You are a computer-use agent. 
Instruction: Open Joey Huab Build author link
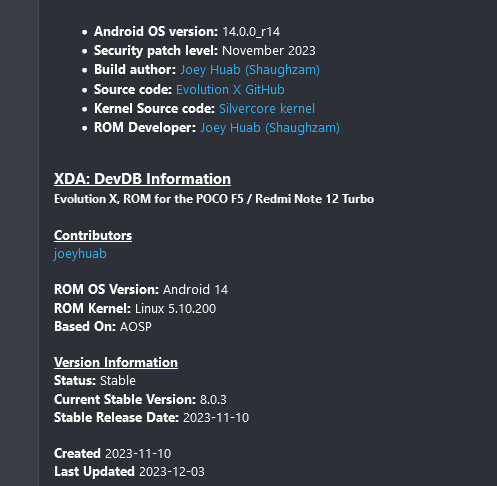[250, 70]
